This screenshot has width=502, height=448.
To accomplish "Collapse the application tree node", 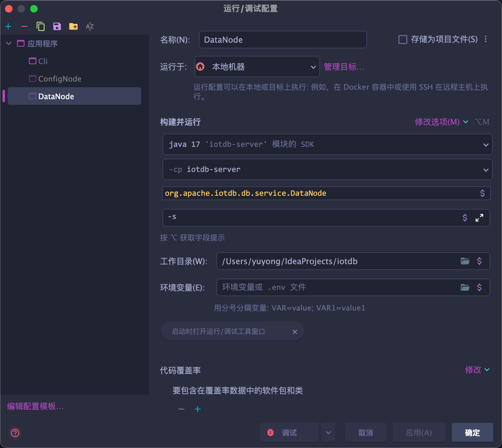I will [9, 44].
